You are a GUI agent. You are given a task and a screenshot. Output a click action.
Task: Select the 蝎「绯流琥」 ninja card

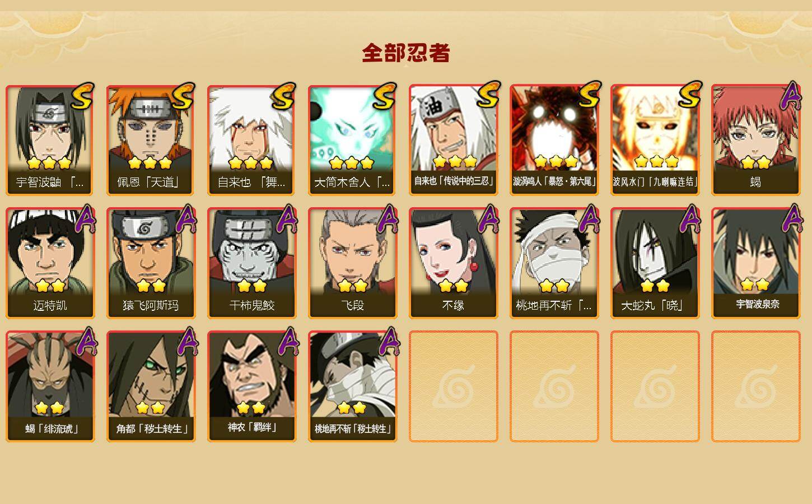pos(50,386)
